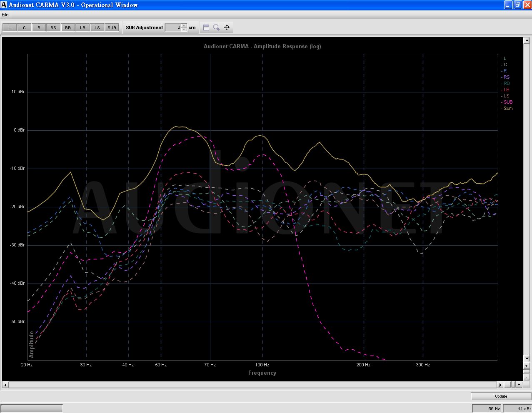Click the -20 dBr axis label
The width and height of the screenshot is (532, 413).
[17, 207]
